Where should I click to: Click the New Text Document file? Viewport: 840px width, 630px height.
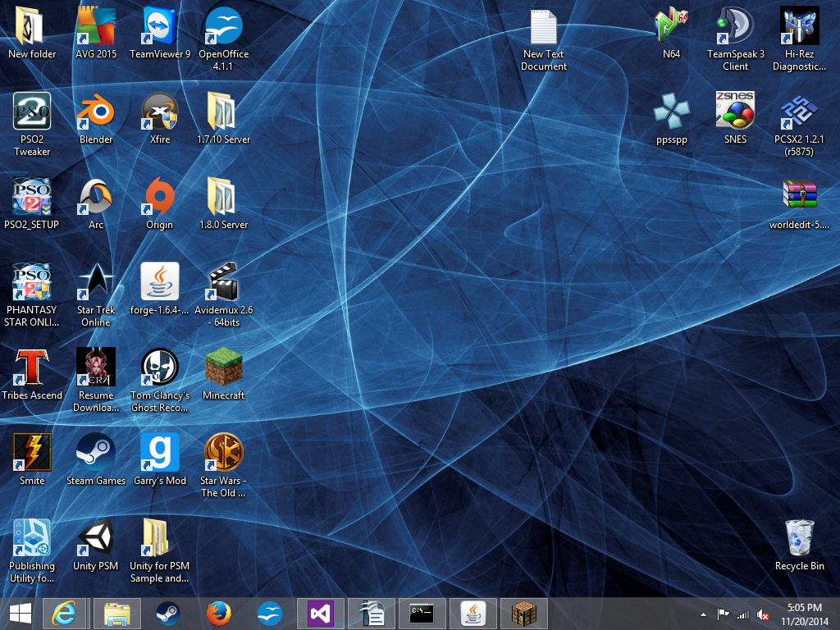point(543,27)
